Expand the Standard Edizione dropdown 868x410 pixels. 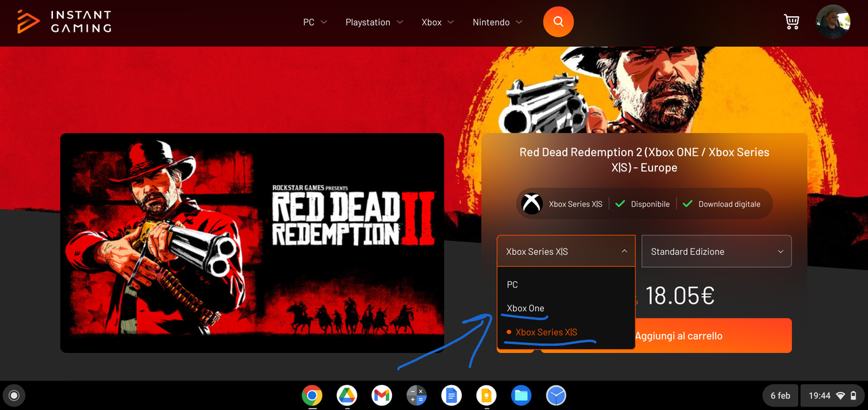(716, 251)
